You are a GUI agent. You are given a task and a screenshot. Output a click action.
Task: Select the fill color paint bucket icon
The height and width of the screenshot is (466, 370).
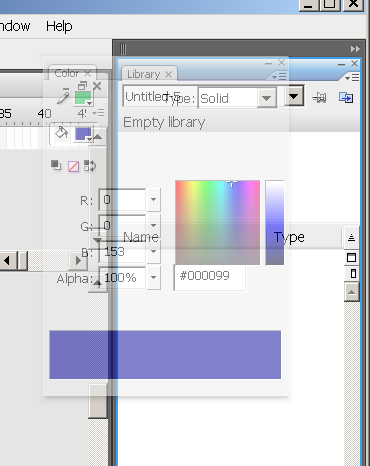point(61,133)
